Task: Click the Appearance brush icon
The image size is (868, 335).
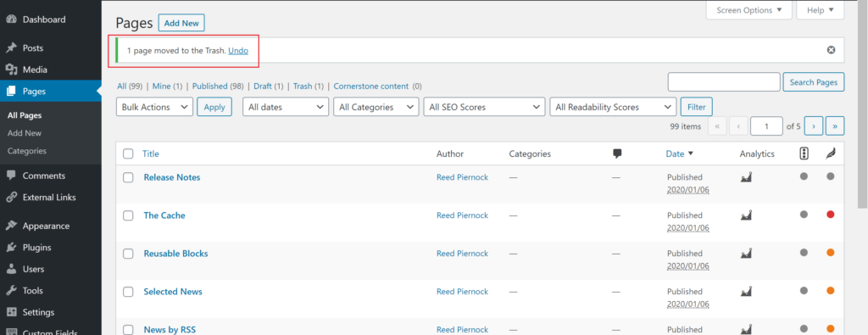Action: tap(11, 226)
